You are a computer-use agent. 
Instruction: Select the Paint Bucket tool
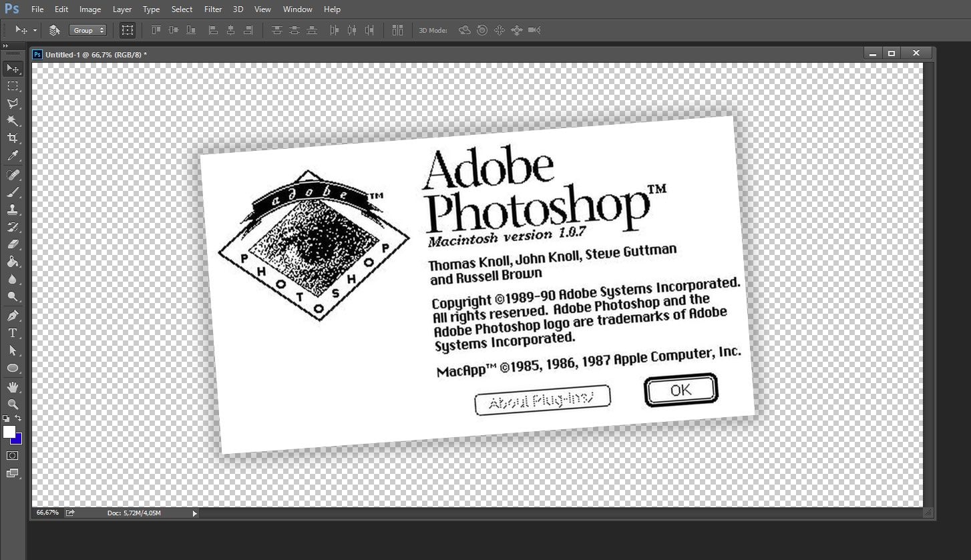pyautogui.click(x=13, y=262)
